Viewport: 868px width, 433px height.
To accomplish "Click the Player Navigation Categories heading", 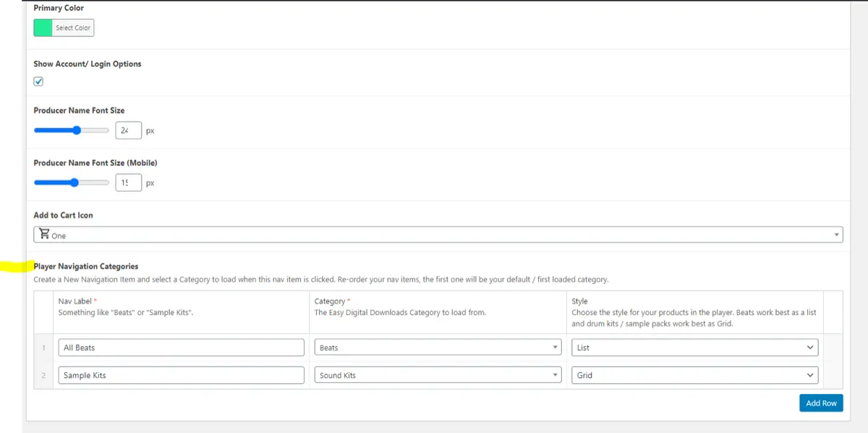I will tap(86, 266).
